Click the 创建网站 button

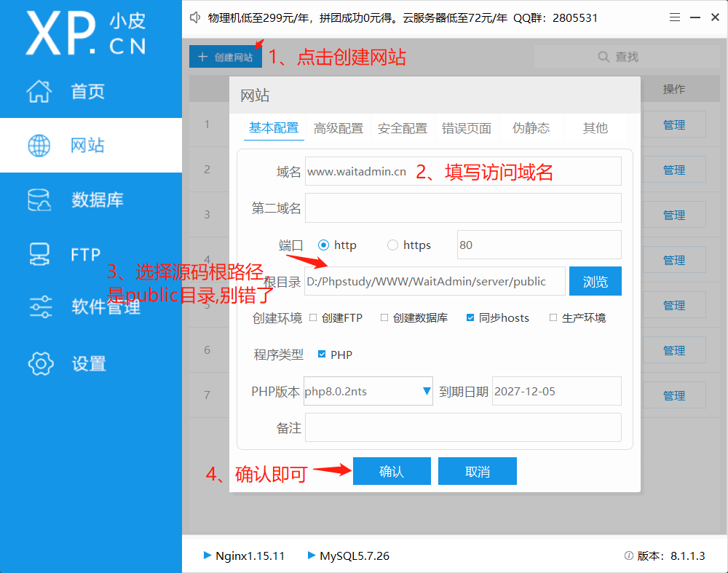click(x=226, y=57)
